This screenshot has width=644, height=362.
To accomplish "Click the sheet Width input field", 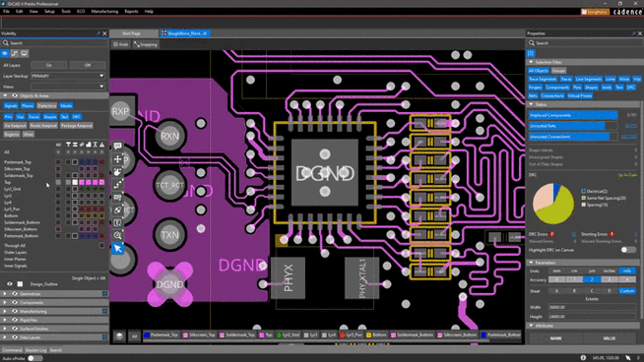I will tap(592, 307).
